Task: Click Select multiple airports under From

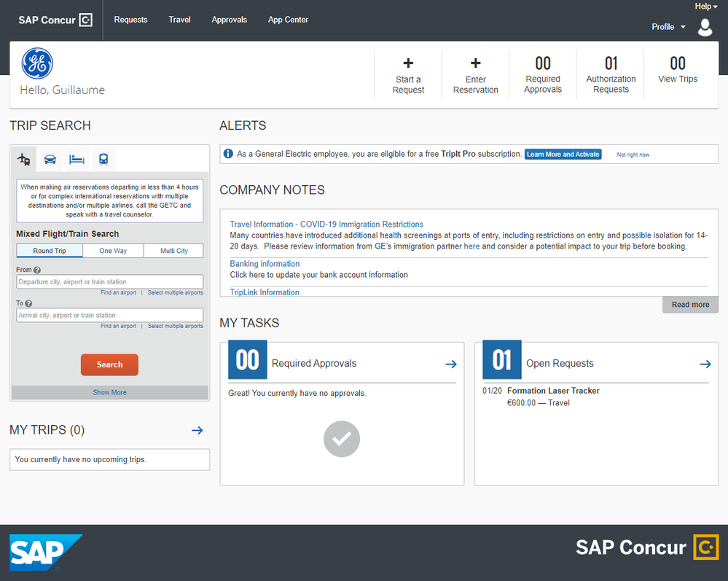Action: click(175, 292)
